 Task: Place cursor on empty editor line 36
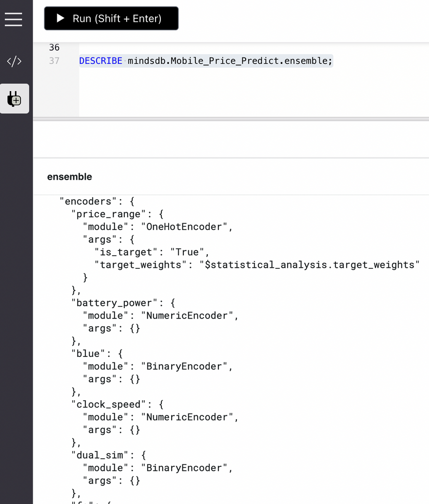195,48
